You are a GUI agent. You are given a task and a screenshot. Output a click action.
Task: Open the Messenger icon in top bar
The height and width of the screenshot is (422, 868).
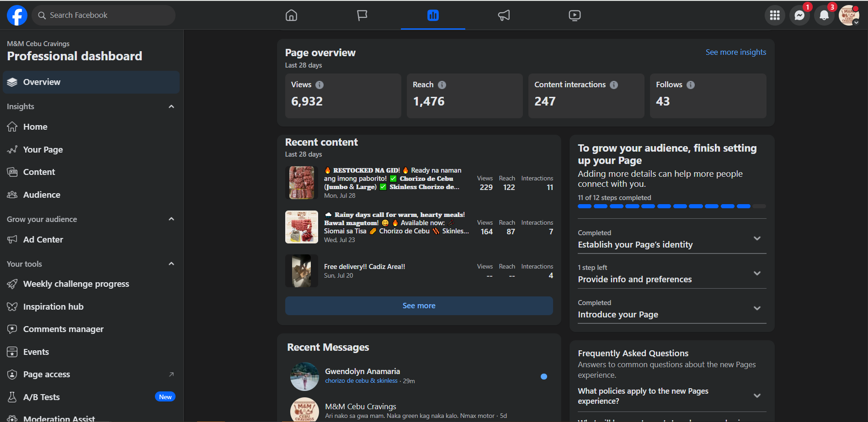tap(799, 16)
